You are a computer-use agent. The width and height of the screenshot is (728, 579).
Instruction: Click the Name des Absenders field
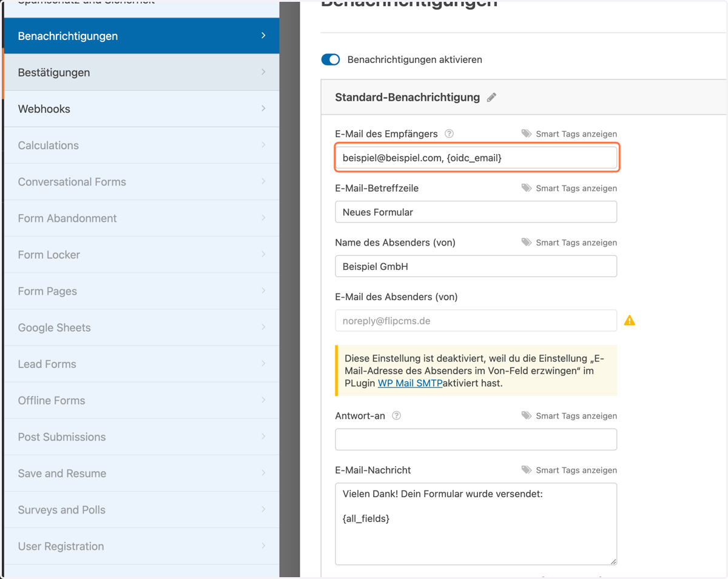[476, 266]
